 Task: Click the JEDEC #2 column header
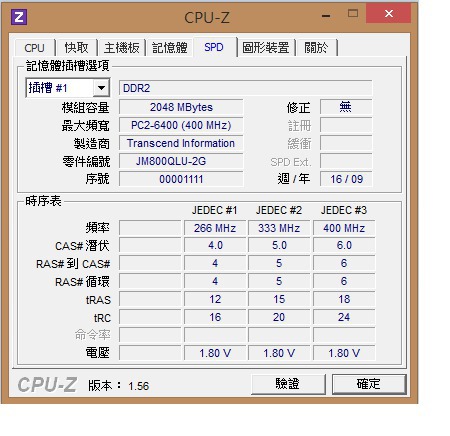[x=279, y=210]
